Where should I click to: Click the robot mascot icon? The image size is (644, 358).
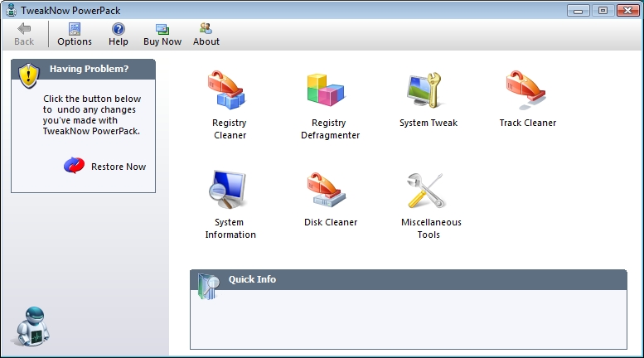32,327
